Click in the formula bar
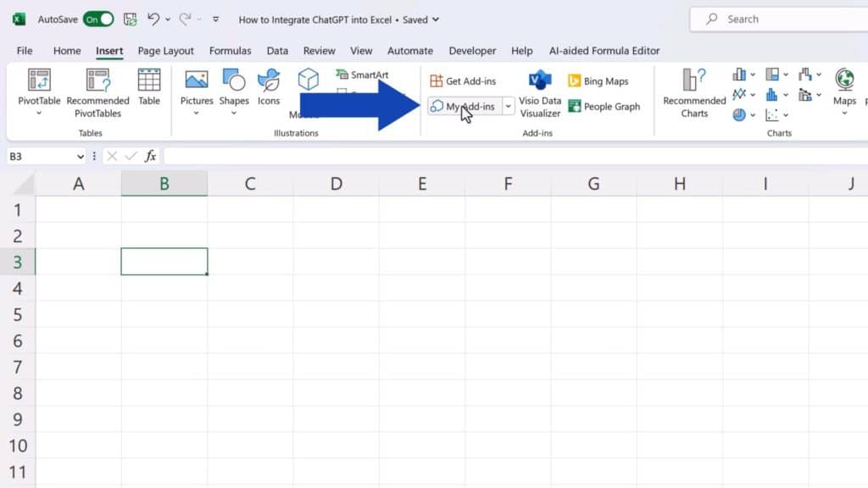Viewport: 868px width, 488px height. coord(515,157)
